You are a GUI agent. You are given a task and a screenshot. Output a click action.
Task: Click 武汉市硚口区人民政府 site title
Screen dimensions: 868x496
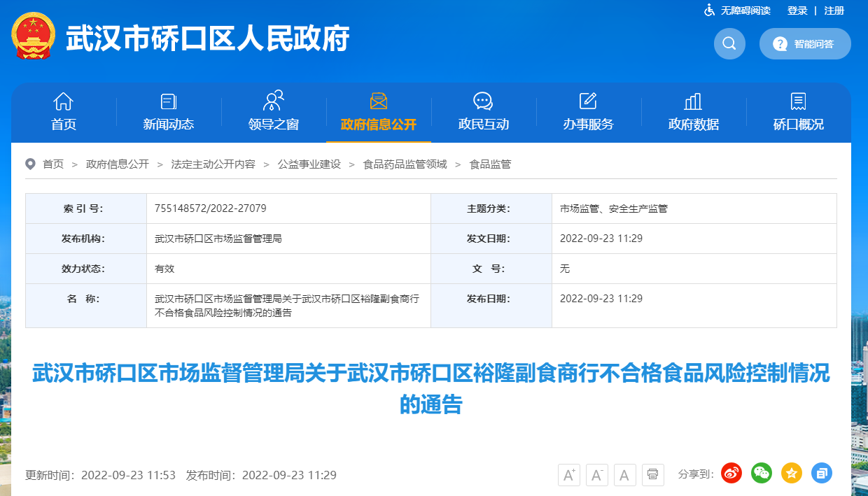tap(207, 39)
